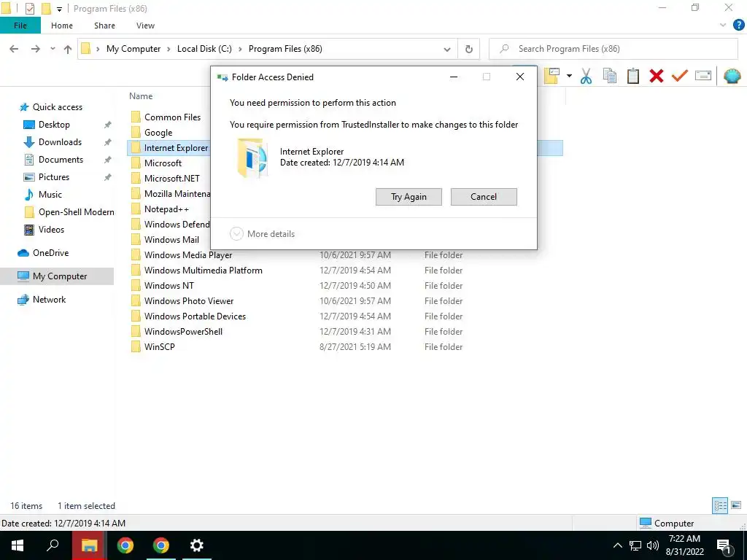Expand chevron after Local Disk (C:) breadcrumb

pos(239,49)
